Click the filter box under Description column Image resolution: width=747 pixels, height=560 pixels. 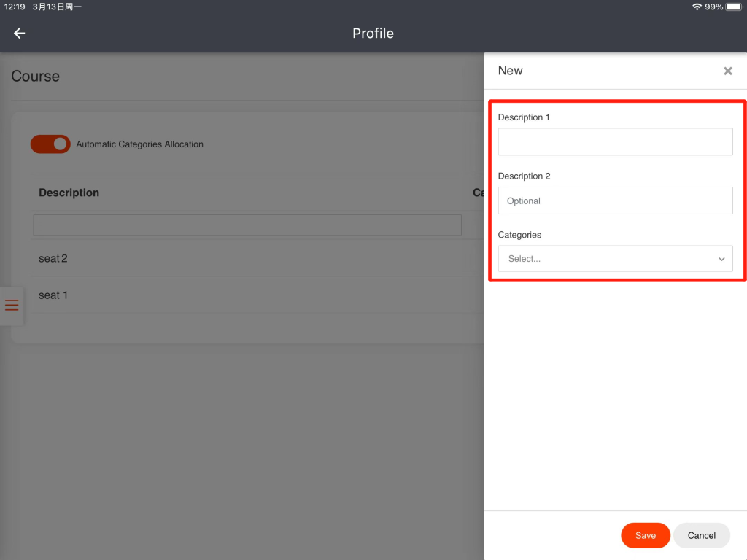click(247, 225)
